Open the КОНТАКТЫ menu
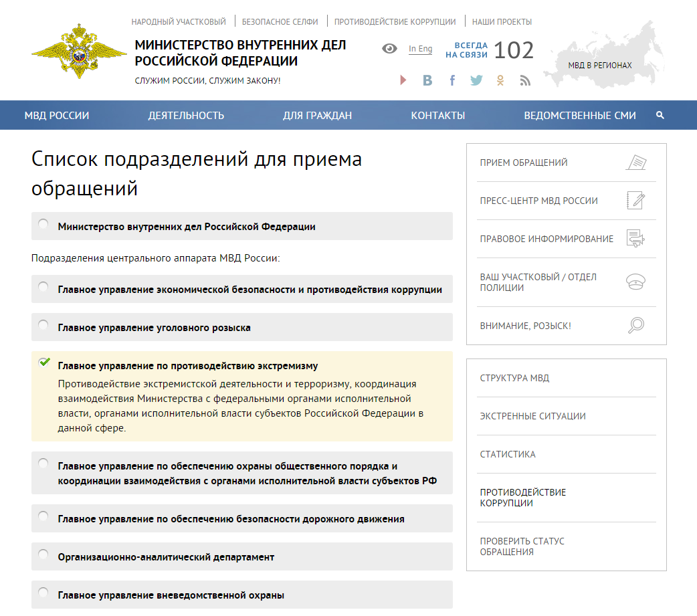Viewport: 697px width, 616px height. 438,116
